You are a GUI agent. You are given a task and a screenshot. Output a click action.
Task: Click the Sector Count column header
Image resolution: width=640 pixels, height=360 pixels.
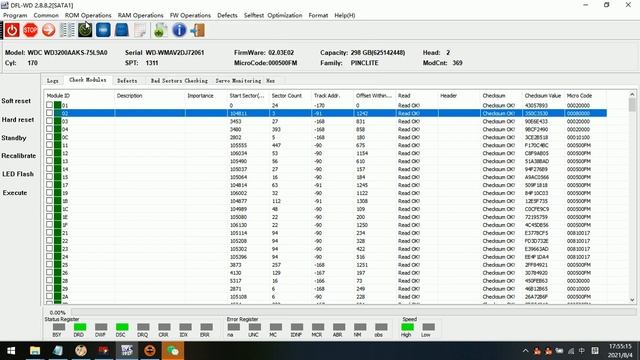(290, 96)
